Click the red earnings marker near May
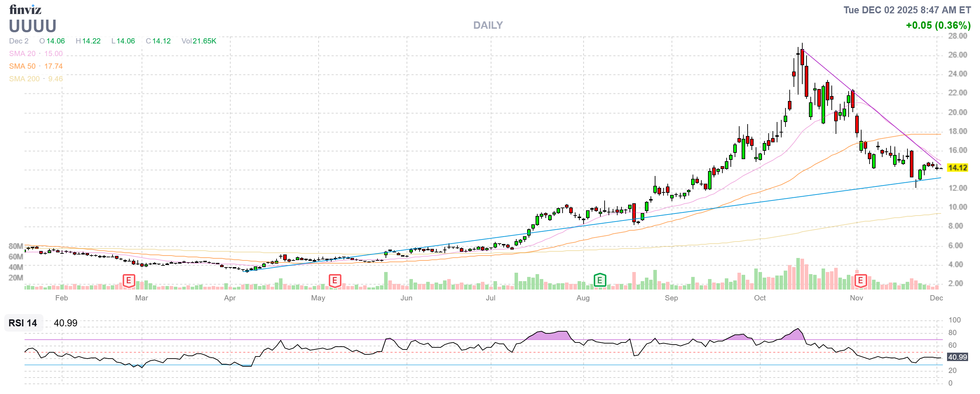The height and width of the screenshot is (394, 980). pyautogui.click(x=334, y=281)
